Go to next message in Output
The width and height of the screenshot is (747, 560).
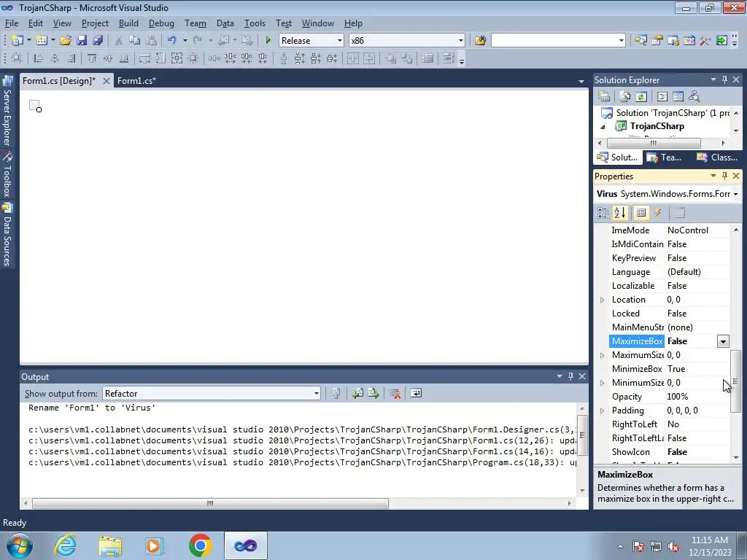[x=373, y=393]
